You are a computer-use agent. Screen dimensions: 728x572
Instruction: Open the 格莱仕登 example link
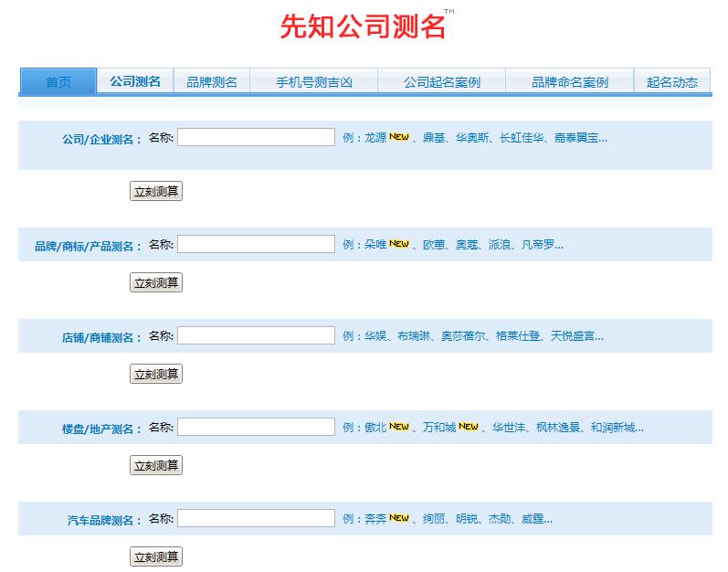(518, 336)
